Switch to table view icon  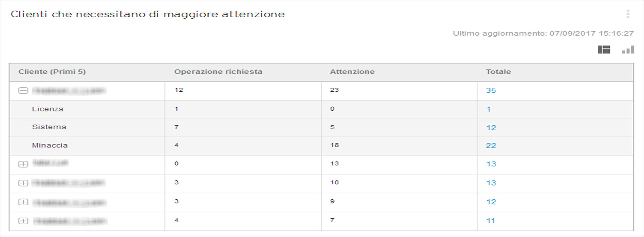point(604,50)
